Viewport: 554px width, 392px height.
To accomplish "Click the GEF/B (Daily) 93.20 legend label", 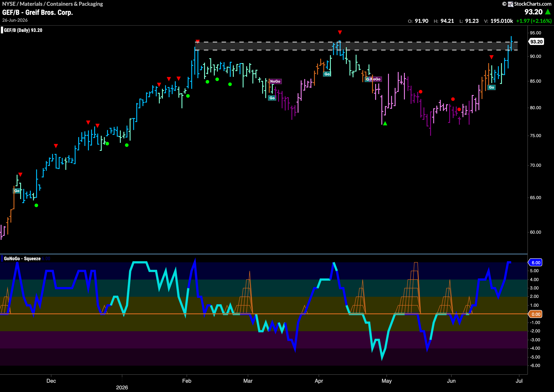I will 23,30.
